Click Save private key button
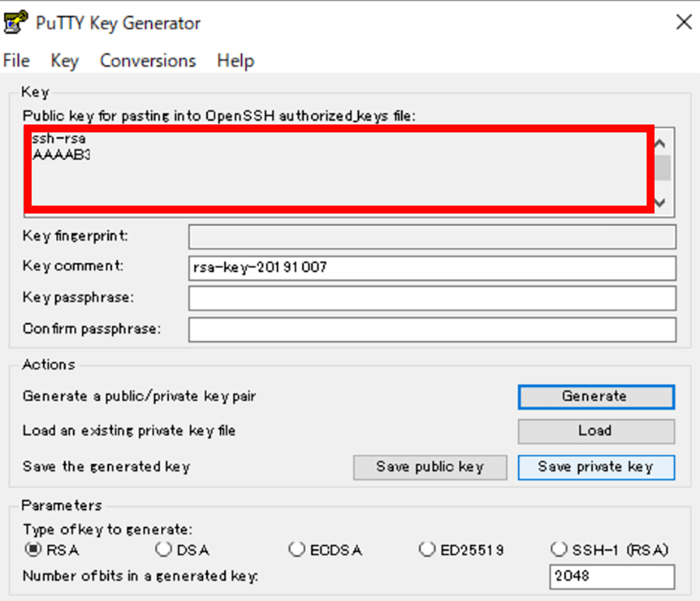 pos(596,467)
